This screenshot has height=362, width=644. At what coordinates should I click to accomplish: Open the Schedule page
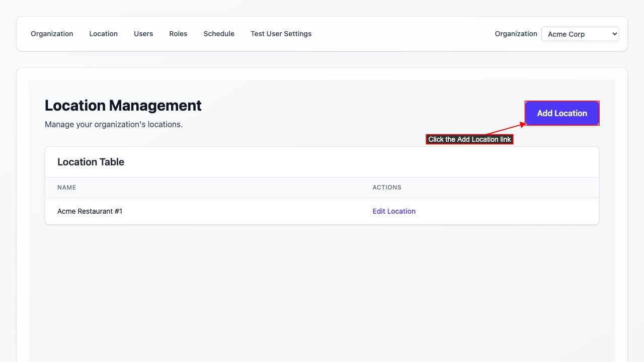[x=219, y=34]
